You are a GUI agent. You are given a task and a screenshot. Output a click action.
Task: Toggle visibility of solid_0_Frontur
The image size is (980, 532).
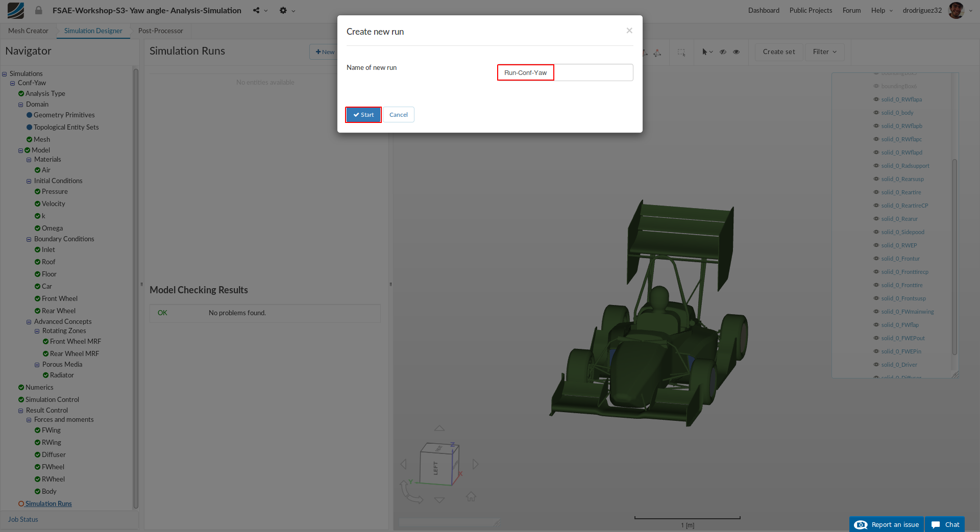876,259
